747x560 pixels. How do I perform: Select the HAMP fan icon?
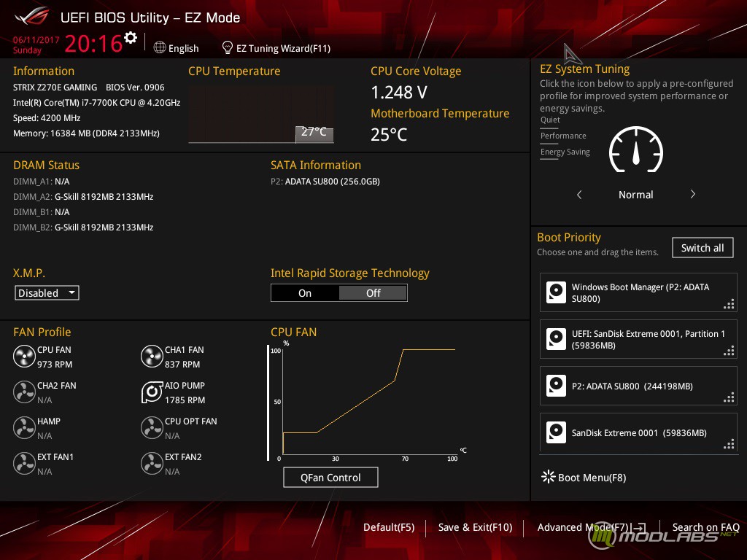[24, 428]
